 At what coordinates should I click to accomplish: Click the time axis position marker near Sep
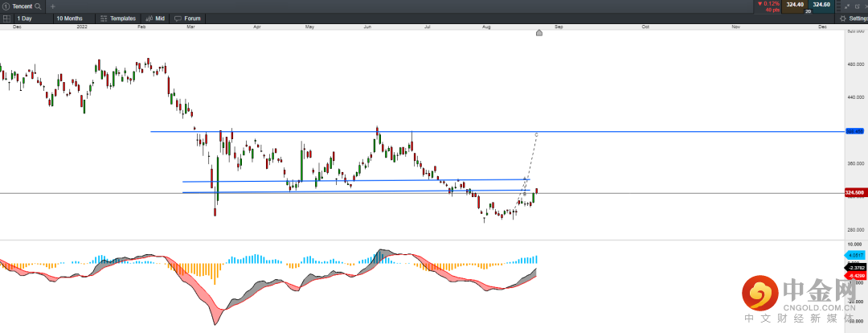[539, 33]
